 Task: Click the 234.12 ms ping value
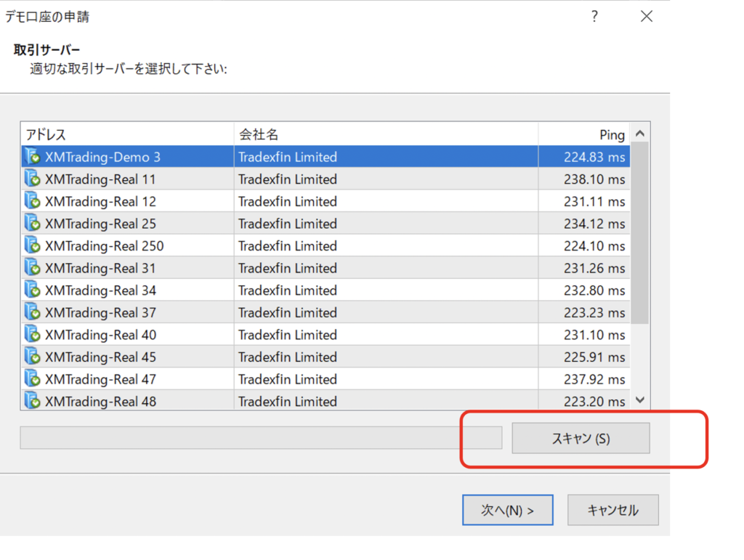tap(594, 224)
